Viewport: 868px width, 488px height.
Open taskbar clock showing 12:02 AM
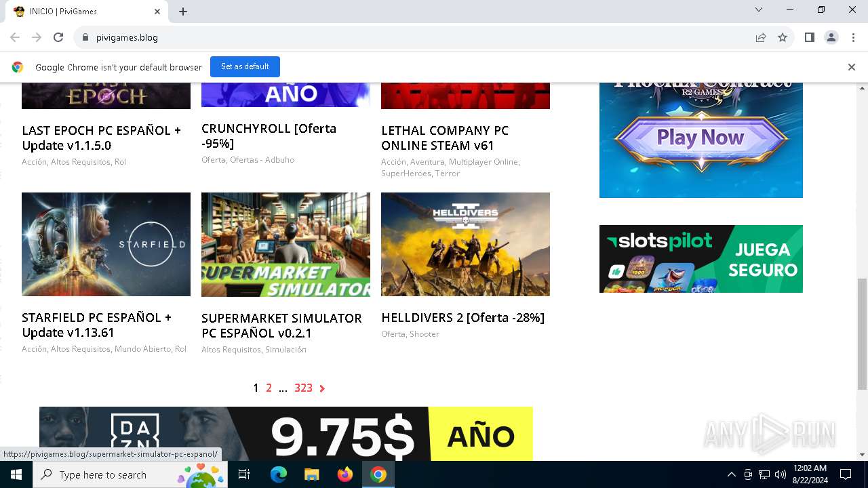(x=810, y=474)
